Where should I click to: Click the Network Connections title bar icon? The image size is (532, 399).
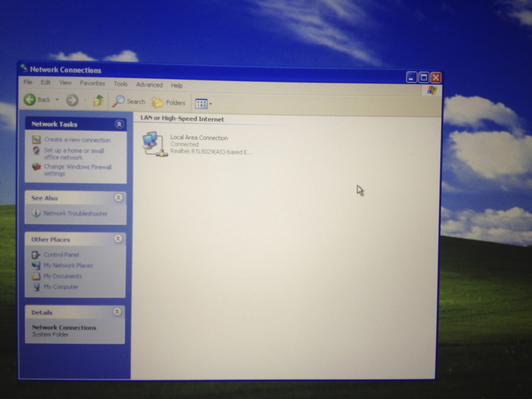[x=24, y=68]
